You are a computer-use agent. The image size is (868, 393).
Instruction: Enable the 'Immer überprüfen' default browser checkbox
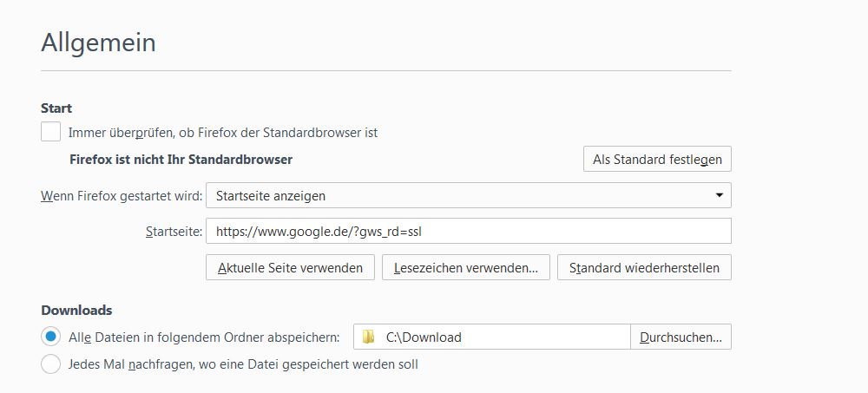51,133
